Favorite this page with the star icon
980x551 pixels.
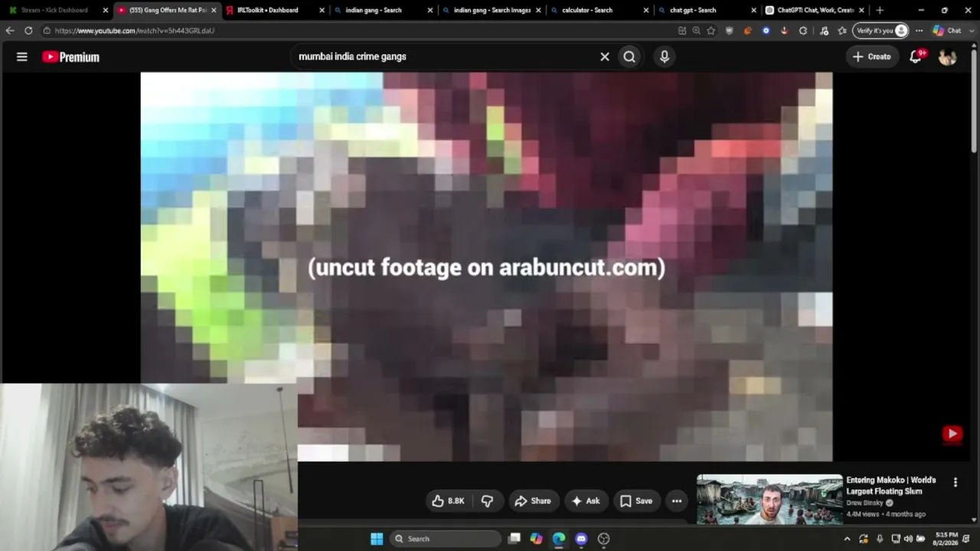tap(710, 31)
